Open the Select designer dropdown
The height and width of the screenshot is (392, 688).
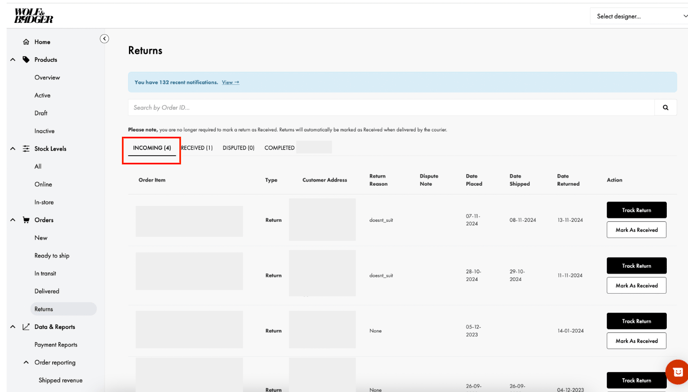pos(639,16)
